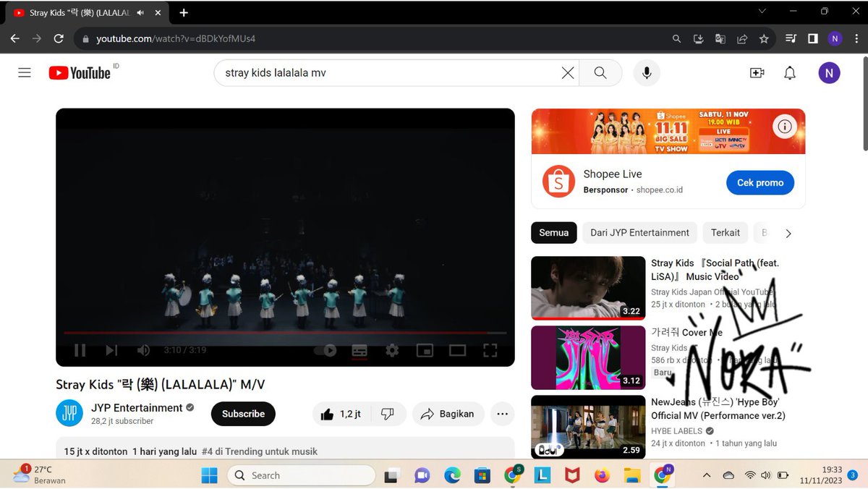This screenshot has height=489, width=868.
Task: Open more actions via three-dot menu
Action: tap(502, 413)
